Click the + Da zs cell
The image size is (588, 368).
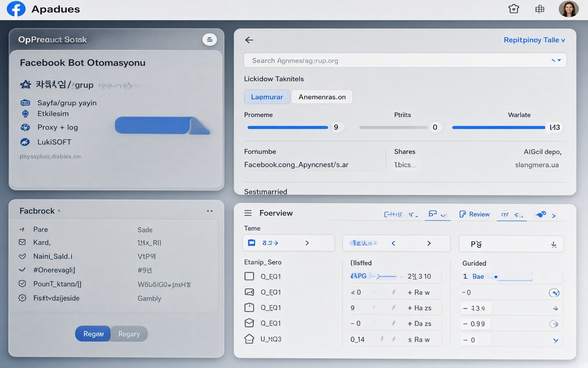coord(419,324)
